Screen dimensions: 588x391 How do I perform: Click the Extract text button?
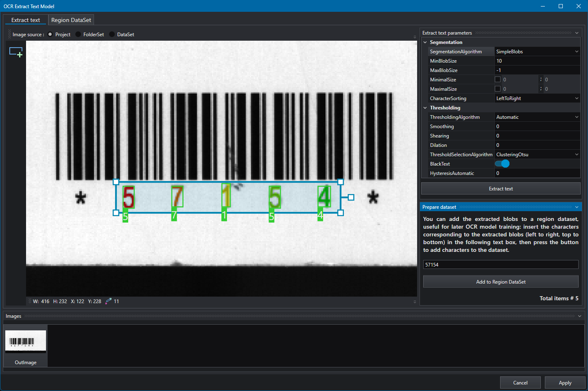501,189
